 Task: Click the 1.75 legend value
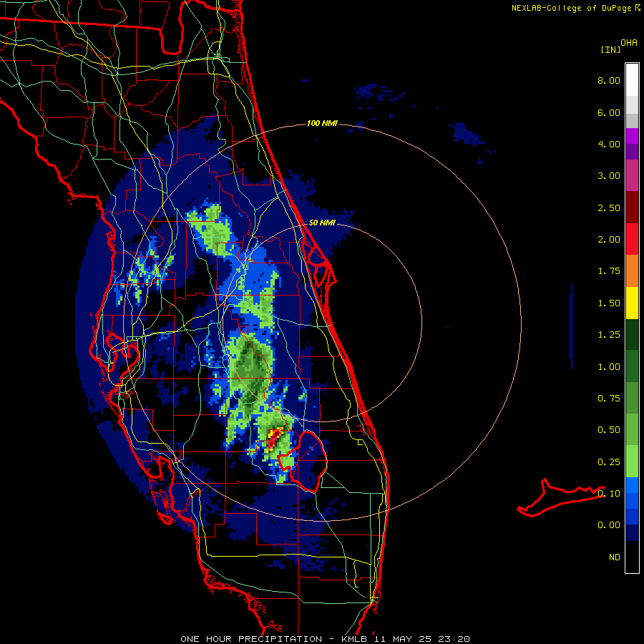[609, 271]
